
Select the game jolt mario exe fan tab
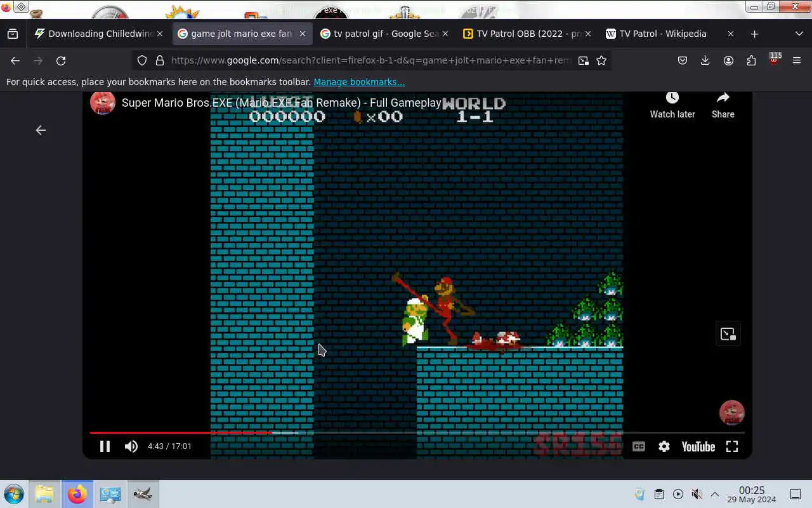click(242, 34)
